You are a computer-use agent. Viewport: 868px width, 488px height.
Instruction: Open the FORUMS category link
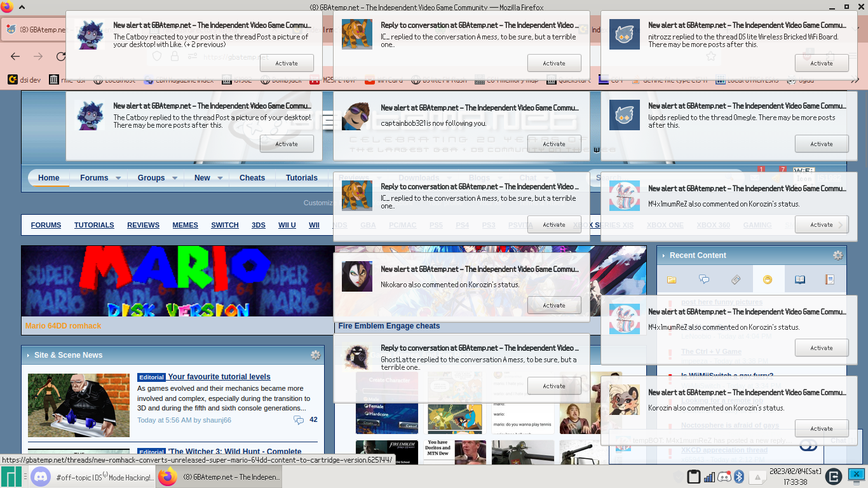(46, 225)
